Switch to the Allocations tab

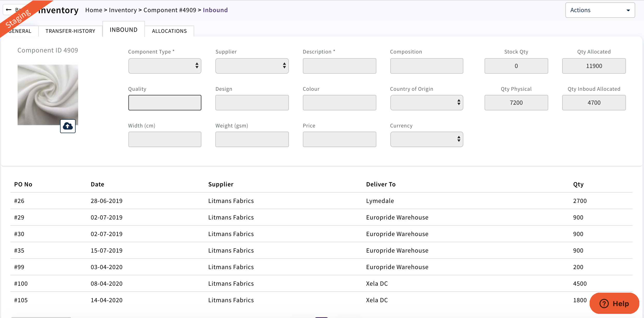pyautogui.click(x=169, y=31)
